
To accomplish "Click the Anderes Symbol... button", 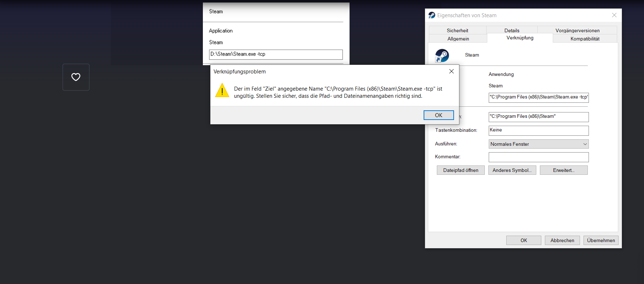I will 512,170.
